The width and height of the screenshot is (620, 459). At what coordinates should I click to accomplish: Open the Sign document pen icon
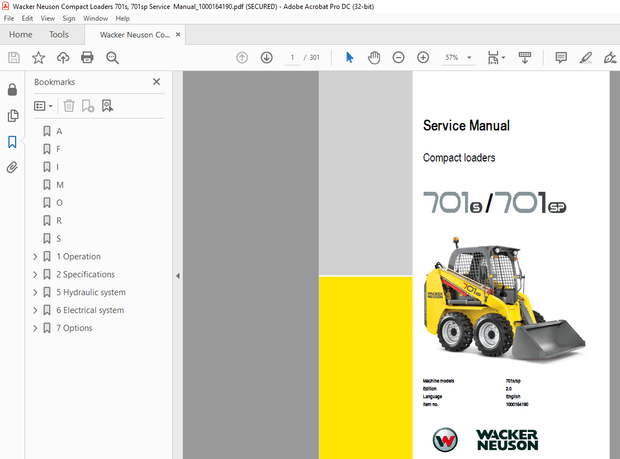609,58
